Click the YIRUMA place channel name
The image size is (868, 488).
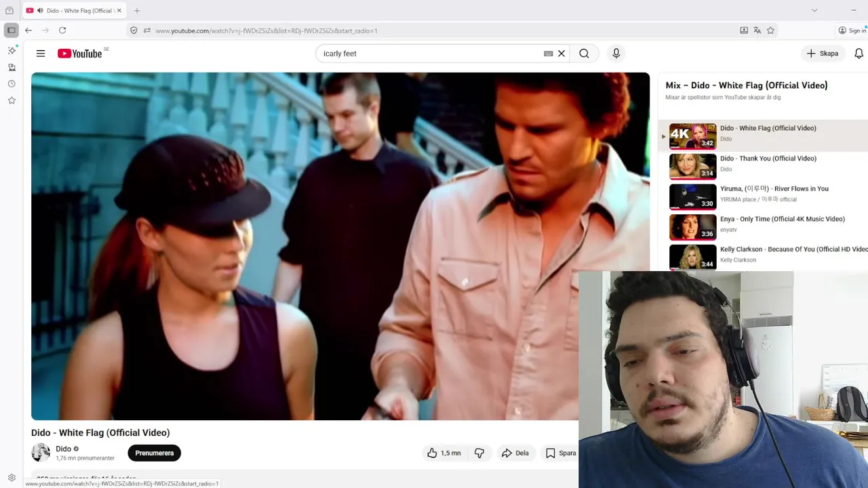click(758, 199)
